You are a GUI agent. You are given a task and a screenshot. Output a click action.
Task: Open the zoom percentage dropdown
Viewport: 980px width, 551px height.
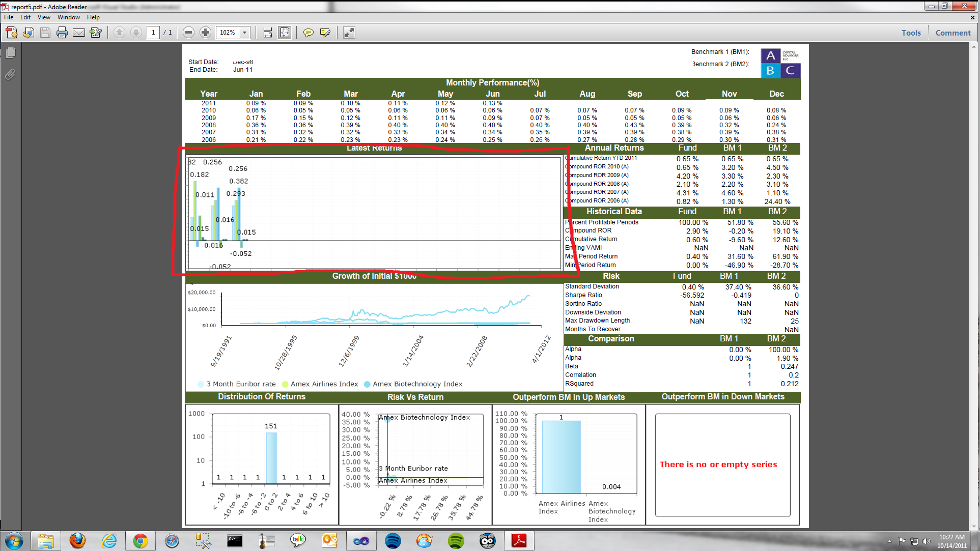(x=245, y=33)
